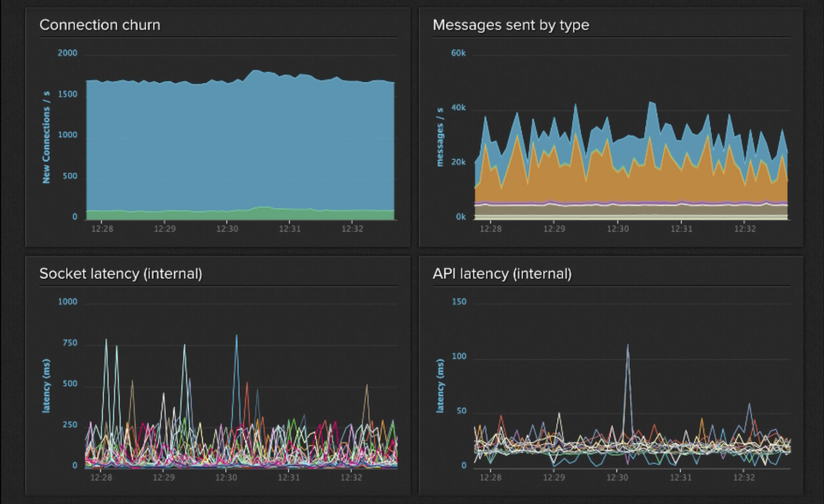Screen dimensions: 824x504
Task: Click the messages / s axis label
Action: click(440, 137)
